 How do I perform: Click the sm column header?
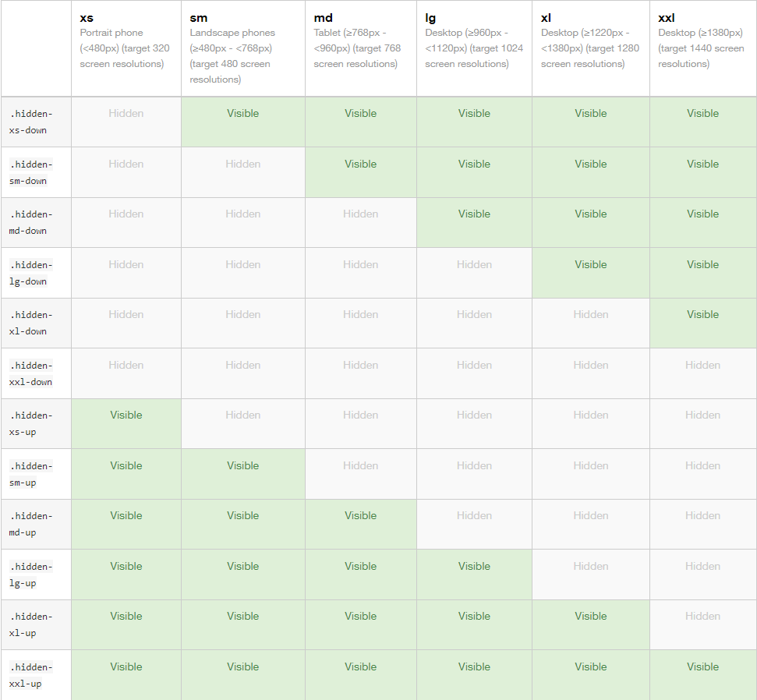click(x=199, y=17)
